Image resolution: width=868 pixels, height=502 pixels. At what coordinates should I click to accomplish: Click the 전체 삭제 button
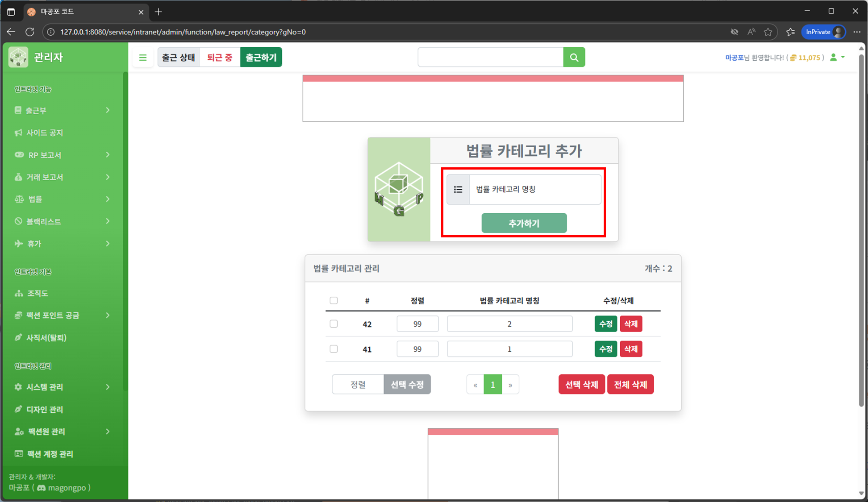[x=630, y=384]
